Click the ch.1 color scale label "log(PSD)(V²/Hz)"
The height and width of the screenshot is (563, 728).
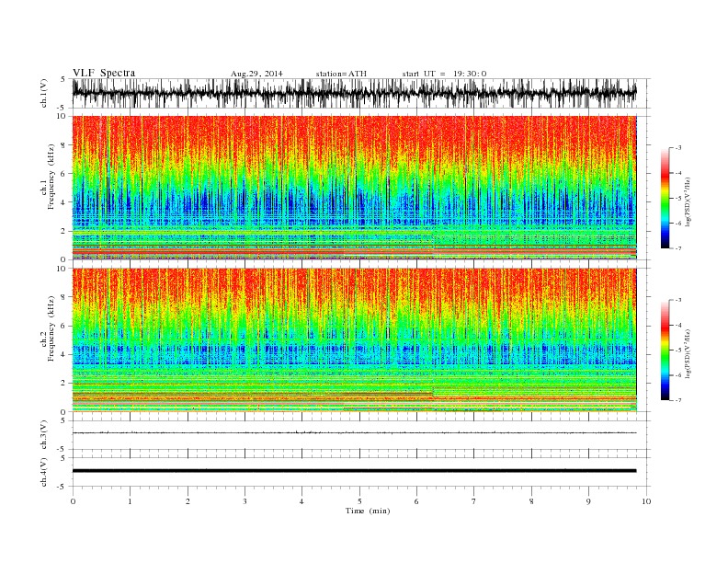(688, 201)
